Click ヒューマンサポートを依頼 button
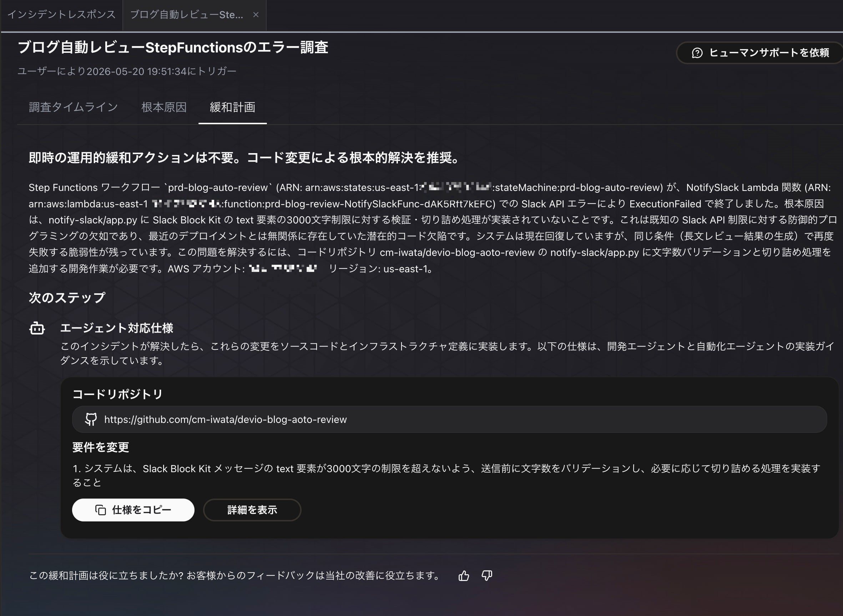The image size is (843, 616). (760, 52)
